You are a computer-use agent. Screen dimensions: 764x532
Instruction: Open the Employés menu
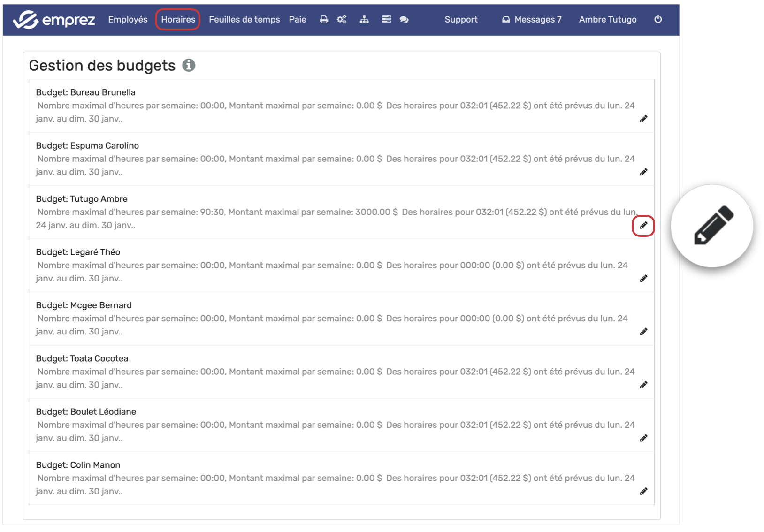(128, 20)
